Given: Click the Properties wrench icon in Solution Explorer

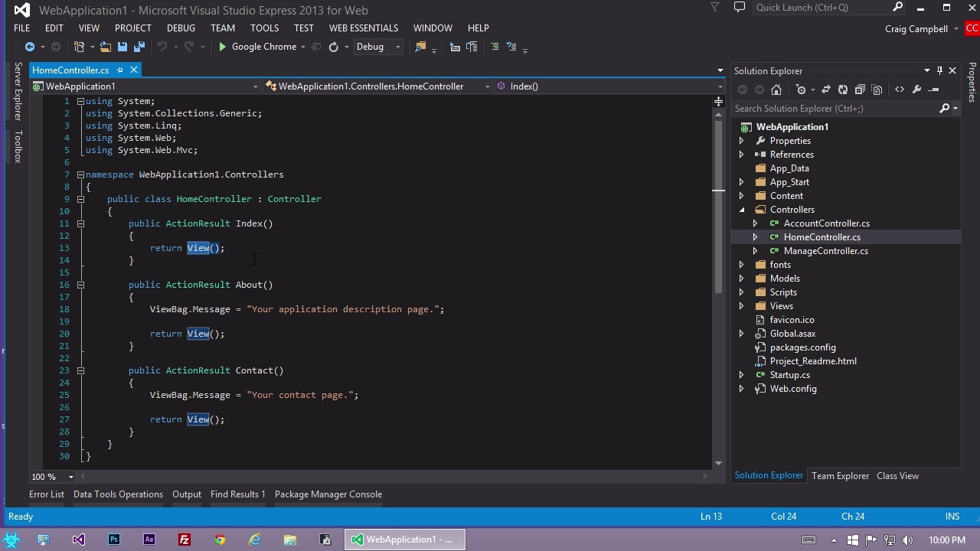Looking at the screenshot, I should pyautogui.click(x=916, y=90).
